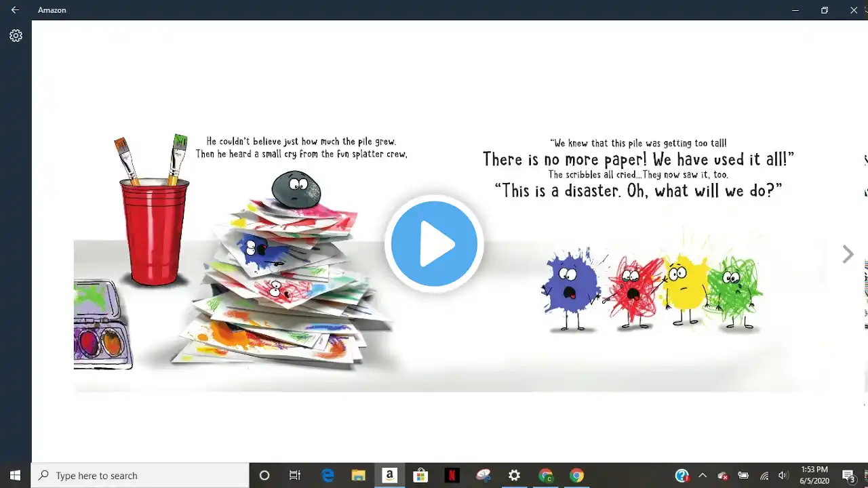Launch Microsoft Edge from the taskbar
This screenshot has height=488, width=868.
pos(328,475)
